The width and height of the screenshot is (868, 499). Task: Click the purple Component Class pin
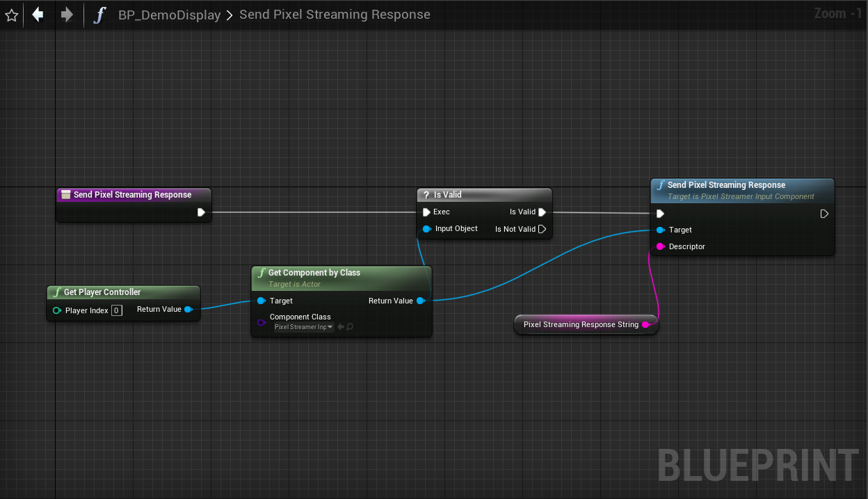click(262, 322)
